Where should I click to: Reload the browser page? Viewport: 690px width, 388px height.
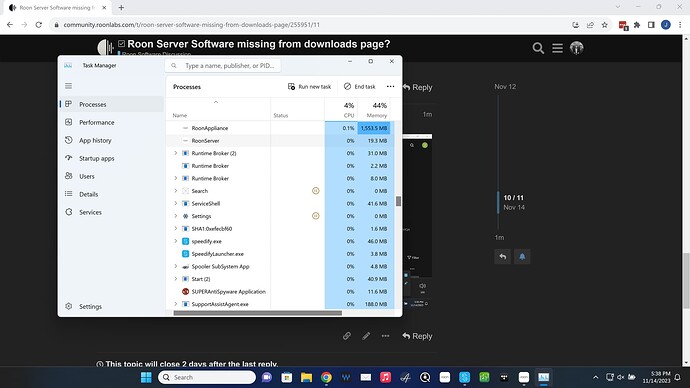tap(39, 25)
